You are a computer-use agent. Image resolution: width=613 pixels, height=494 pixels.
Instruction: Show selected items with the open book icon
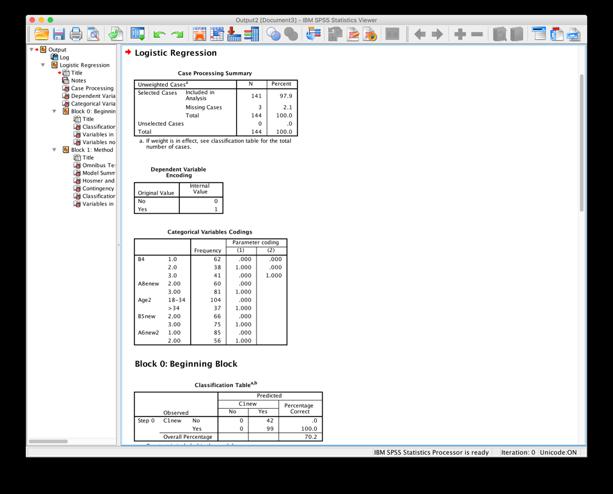click(x=499, y=34)
